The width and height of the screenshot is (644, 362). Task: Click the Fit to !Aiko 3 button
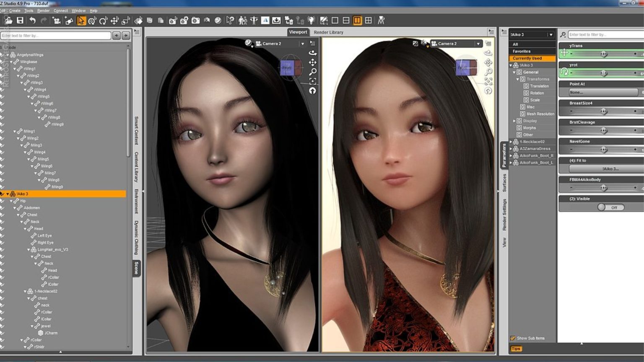(604, 169)
